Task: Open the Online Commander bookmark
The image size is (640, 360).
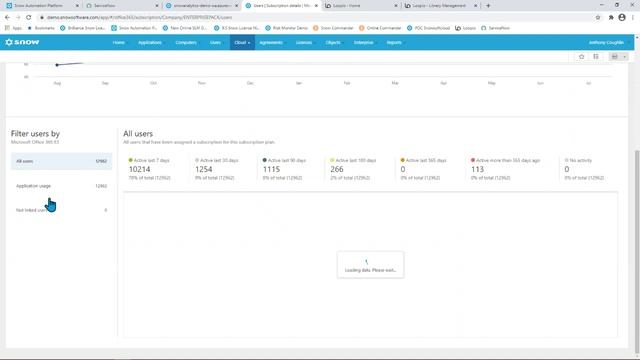Action: pos(380,28)
